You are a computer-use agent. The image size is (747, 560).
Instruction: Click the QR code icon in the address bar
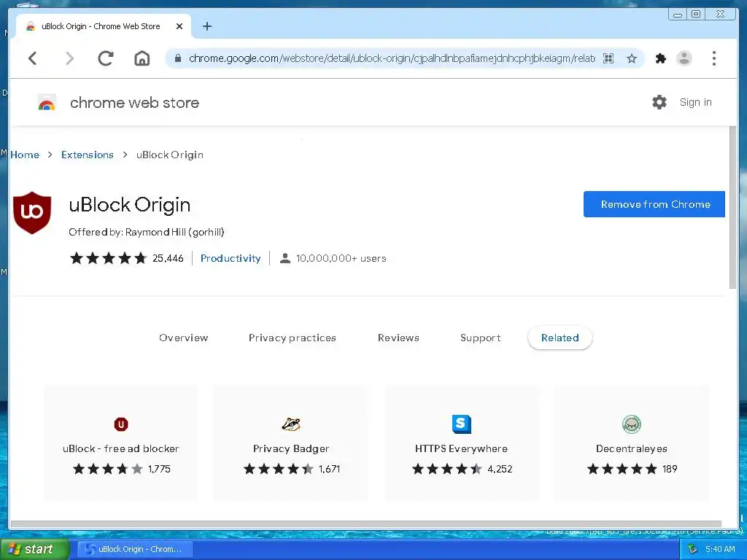tap(608, 58)
